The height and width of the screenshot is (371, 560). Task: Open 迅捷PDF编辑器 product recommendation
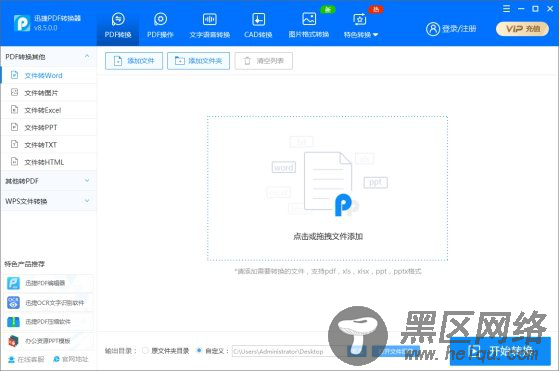pyautogui.click(x=49, y=283)
